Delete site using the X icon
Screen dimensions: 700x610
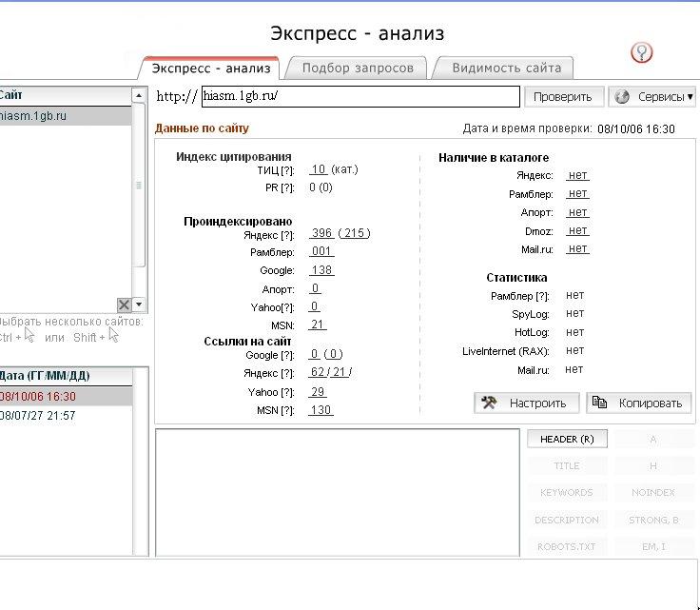pyautogui.click(x=124, y=305)
